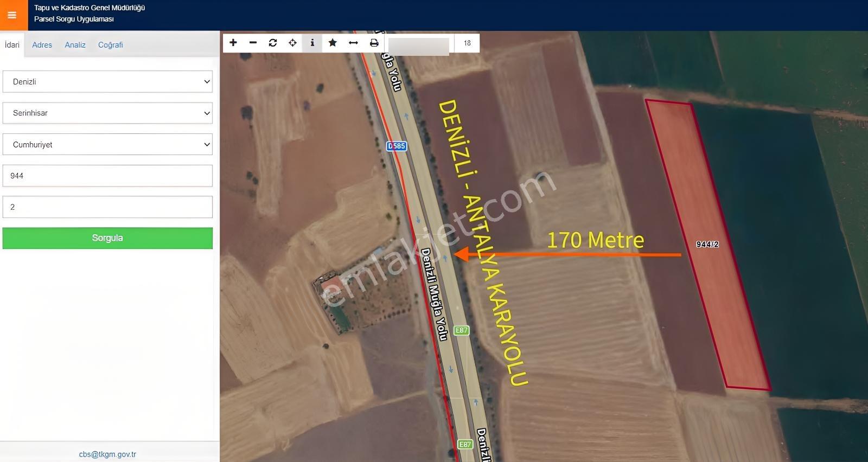This screenshot has width=868, height=462.
Task: Open the Serinhisar district dropdown
Action: 107,113
